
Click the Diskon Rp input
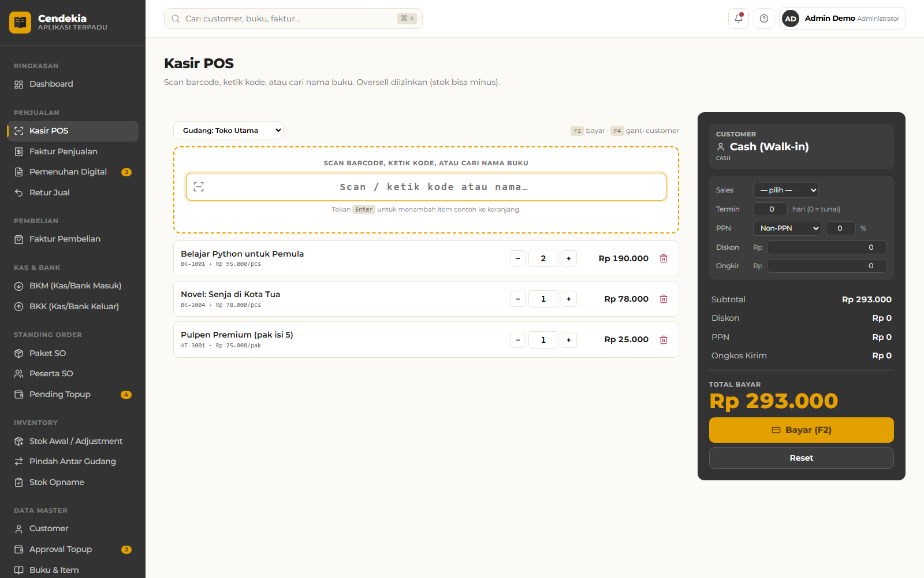tap(827, 247)
